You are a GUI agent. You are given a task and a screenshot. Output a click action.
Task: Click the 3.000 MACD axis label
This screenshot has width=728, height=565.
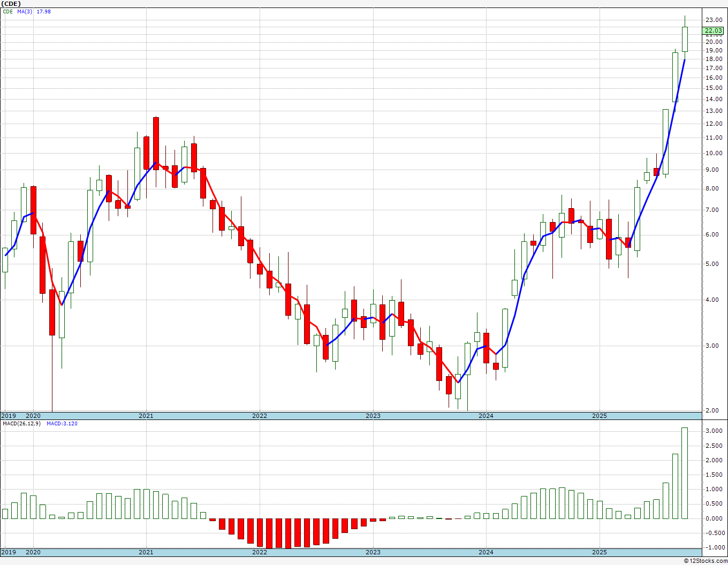coord(714,431)
